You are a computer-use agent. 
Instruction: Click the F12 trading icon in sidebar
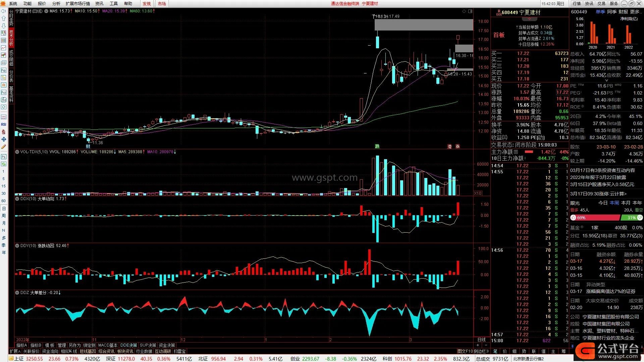(4, 93)
